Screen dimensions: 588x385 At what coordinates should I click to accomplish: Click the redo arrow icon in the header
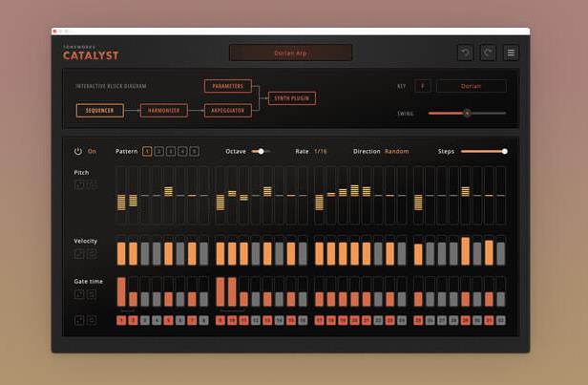488,53
